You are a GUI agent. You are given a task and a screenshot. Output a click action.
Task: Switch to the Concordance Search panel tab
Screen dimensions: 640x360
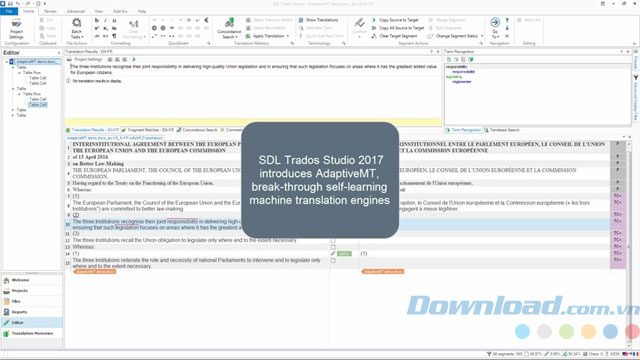(197, 130)
